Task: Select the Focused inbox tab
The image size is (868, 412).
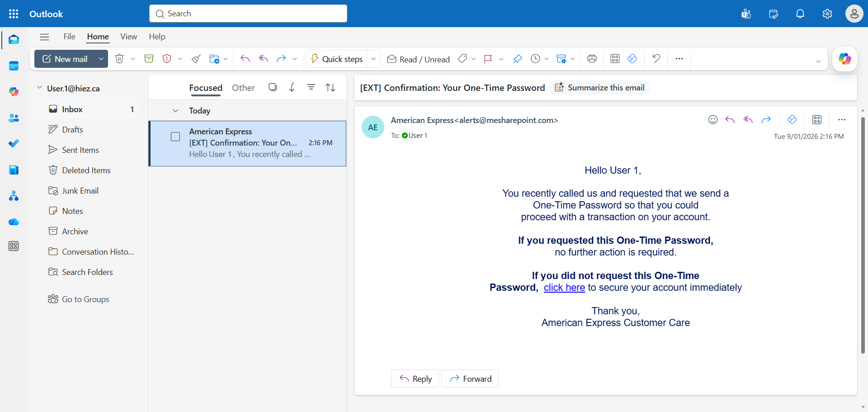Action: [x=206, y=88]
